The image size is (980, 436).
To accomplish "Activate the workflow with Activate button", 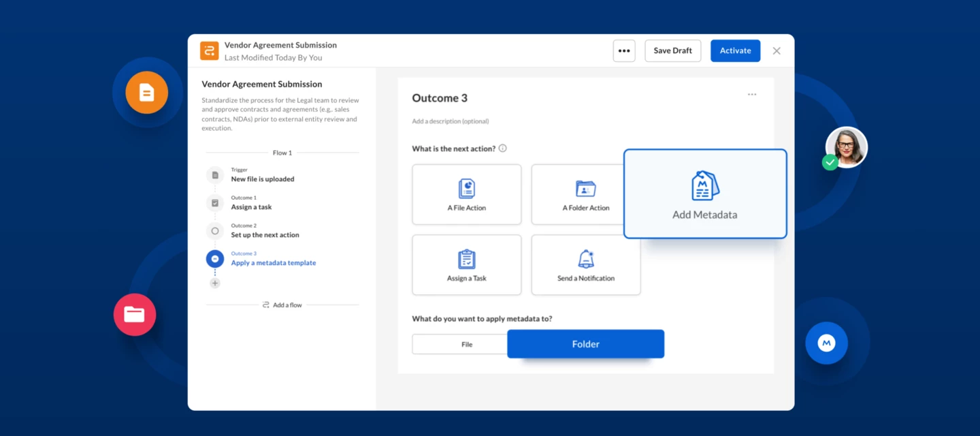I will [736, 51].
